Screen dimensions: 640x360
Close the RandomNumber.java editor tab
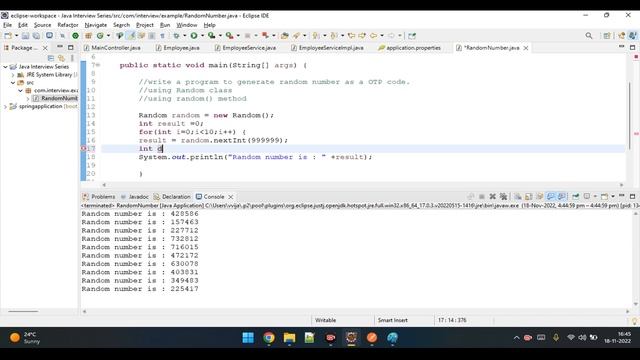[x=526, y=48]
